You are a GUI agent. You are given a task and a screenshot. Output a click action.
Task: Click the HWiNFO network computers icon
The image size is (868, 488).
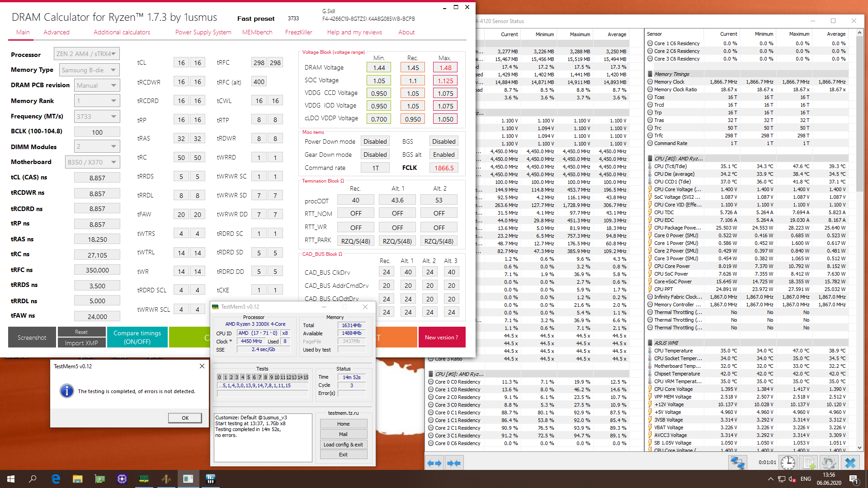pos(738,463)
